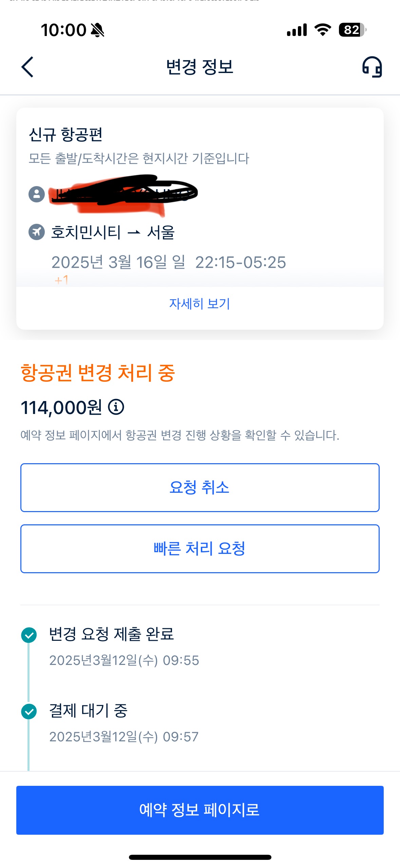Tap the passenger profile icon
The image size is (400, 868).
pyautogui.click(x=37, y=194)
